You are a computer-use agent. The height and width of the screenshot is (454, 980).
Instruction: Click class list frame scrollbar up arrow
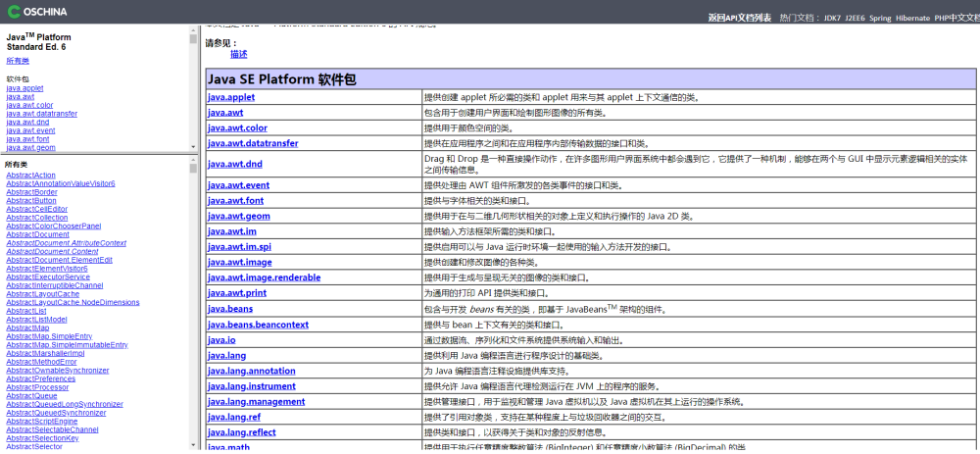pos(193,160)
